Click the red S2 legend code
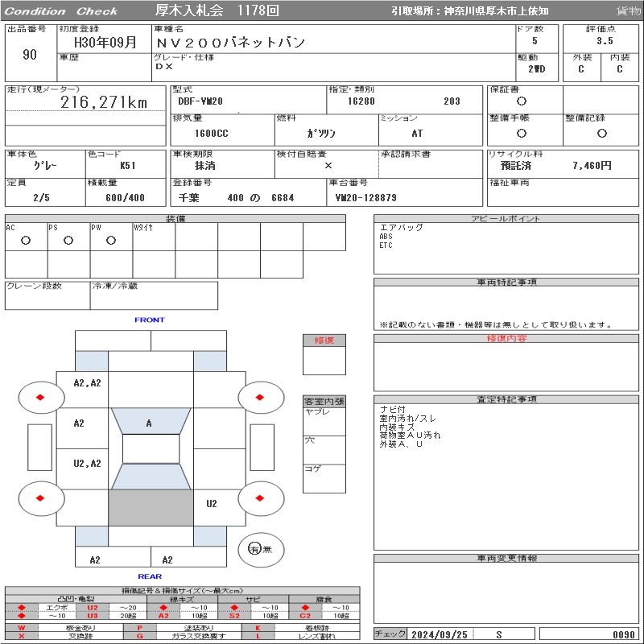 coord(234,616)
